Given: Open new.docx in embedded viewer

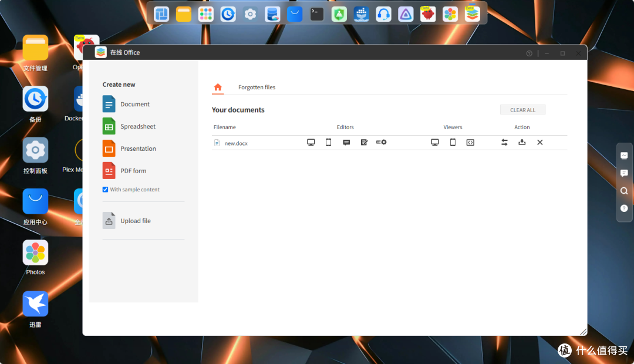Looking at the screenshot, I should pyautogui.click(x=470, y=142).
